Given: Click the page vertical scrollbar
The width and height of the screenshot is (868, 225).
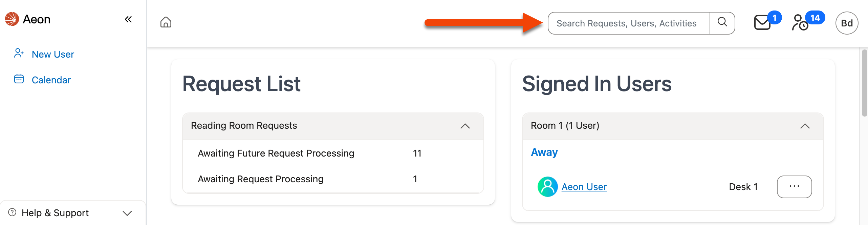Looking at the screenshot, I should coord(864,83).
